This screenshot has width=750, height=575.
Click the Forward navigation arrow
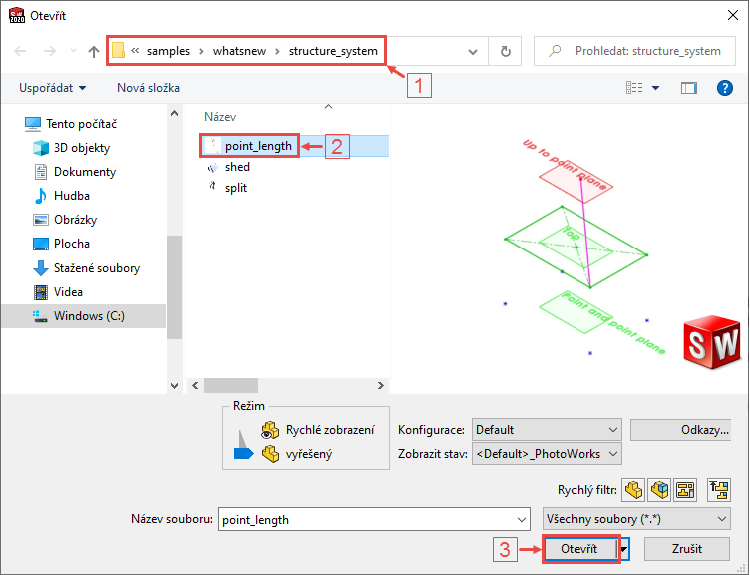[x=50, y=51]
